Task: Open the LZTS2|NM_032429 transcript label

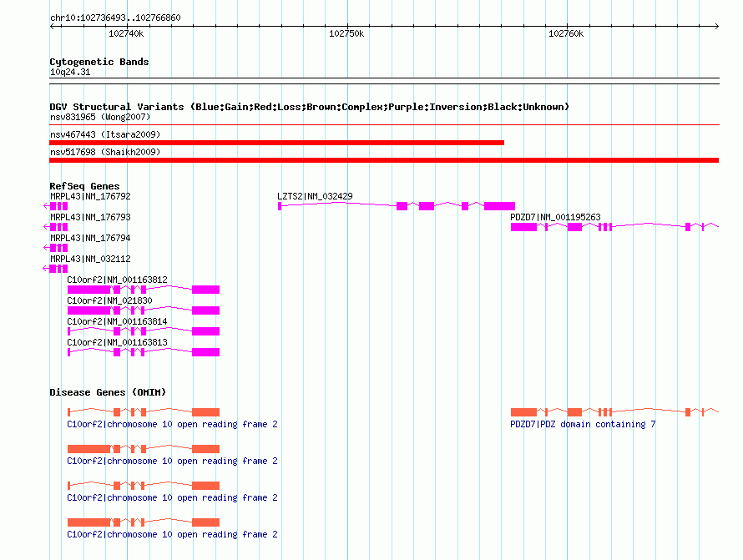Action: 315,196
